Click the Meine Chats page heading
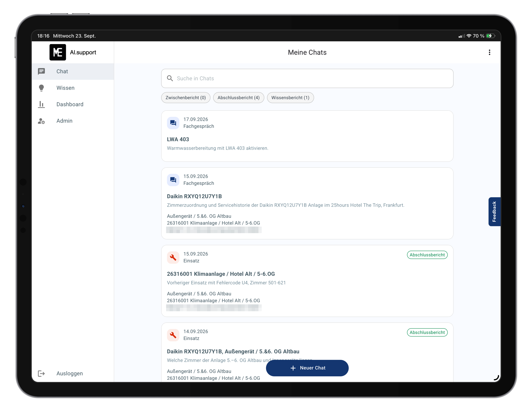The width and height of the screenshot is (532, 412). [307, 52]
